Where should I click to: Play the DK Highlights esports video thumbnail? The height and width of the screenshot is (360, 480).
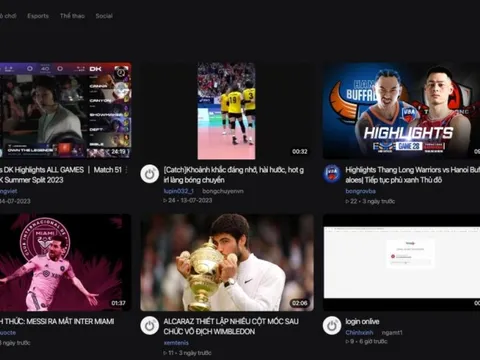point(65,110)
